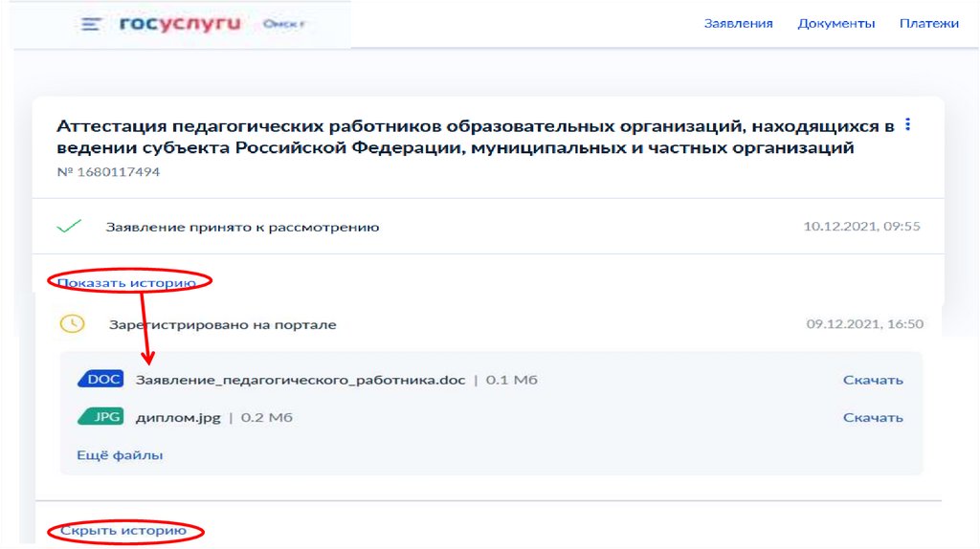Change the Омск location in the header
Screen dimensions: 980x549
283,25
